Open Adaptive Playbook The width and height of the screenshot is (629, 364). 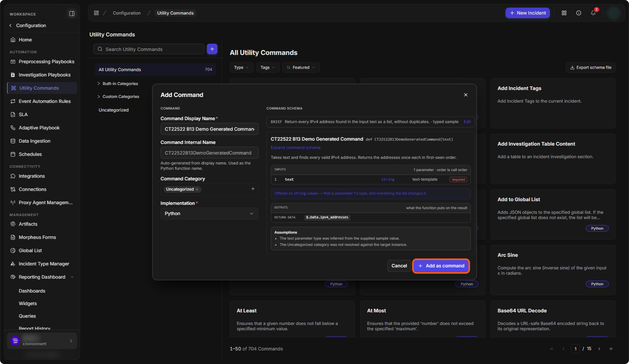click(42, 128)
